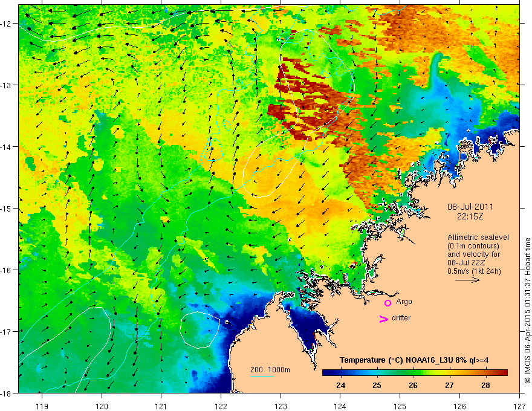
Task: Click the '22:15Z' time text
Action: (x=470, y=216)
